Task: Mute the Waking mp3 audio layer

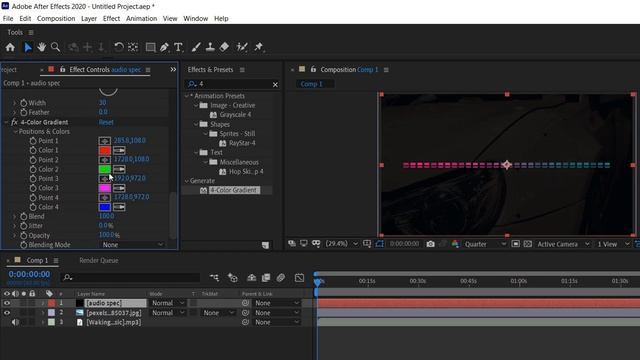Action: (x=15, y=322)
